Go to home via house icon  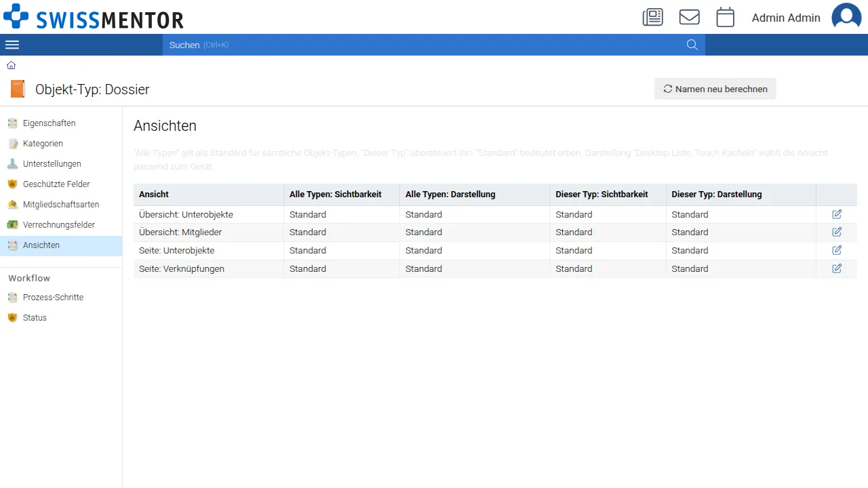11,66
